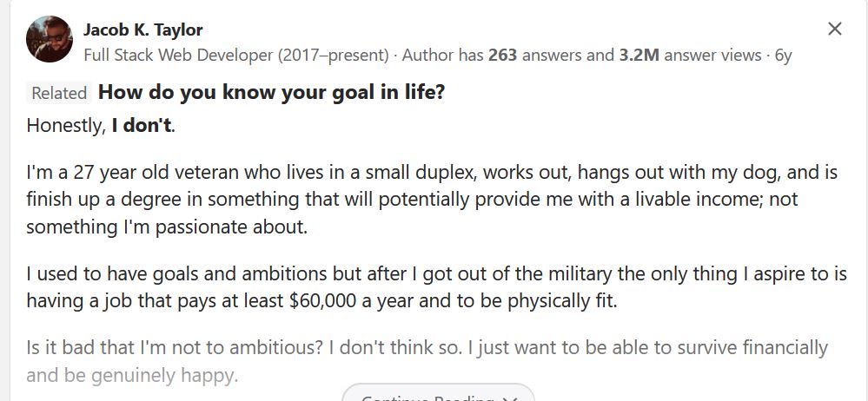
Task: Click the faded "and be genuinely happy." line
Action: point(132,376)
